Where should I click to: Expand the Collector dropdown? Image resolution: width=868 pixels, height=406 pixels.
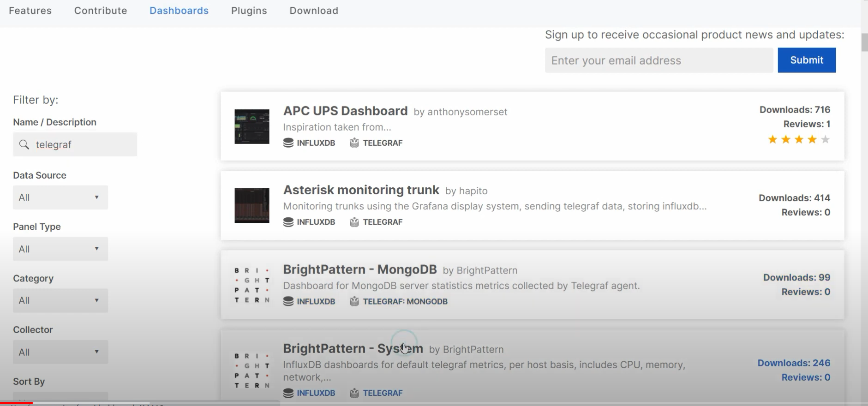[60, 352]
